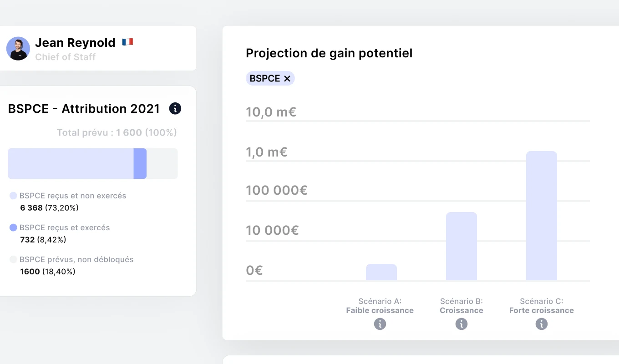Screen dimensions: 619x364
Task: Click info icon under Scénario C: Forte croissance
Action: pos(541,324)
